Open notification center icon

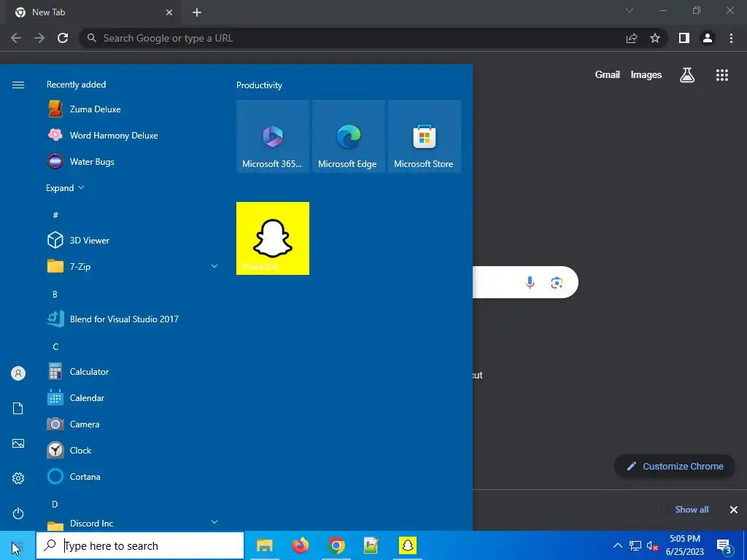click(724, 546)
